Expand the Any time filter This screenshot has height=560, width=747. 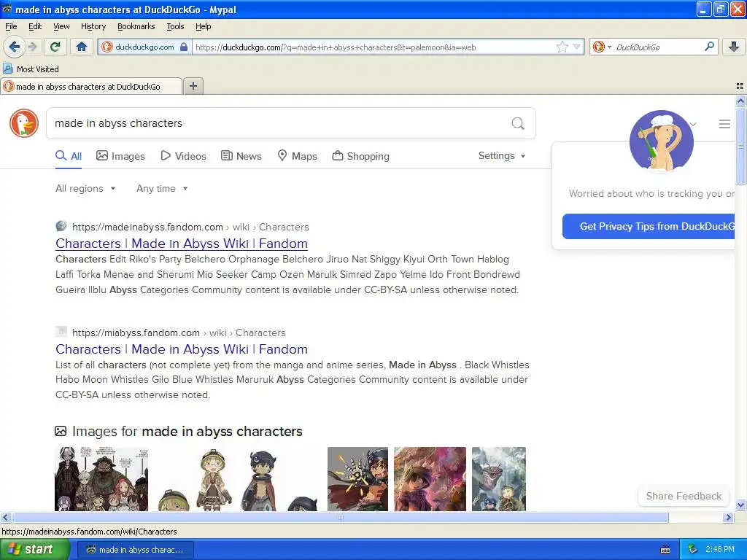[162, 189]
